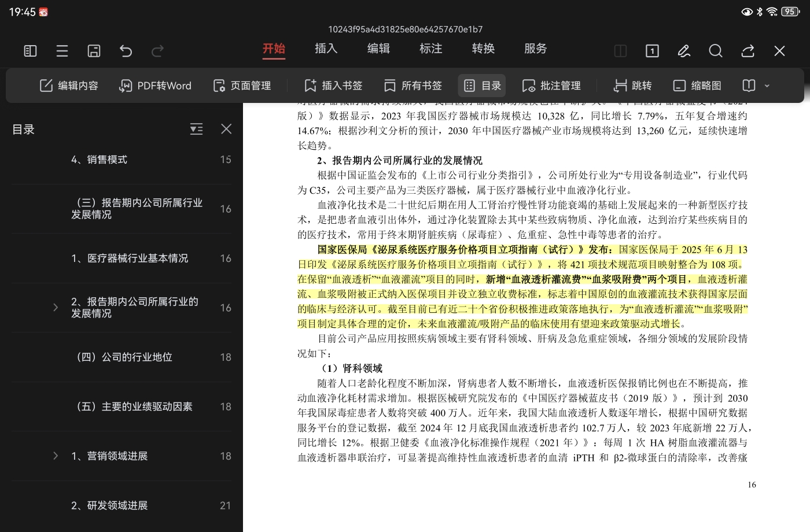Switch to the 服务 tab
The image size is (810, 532).
[x=536, y=49]
